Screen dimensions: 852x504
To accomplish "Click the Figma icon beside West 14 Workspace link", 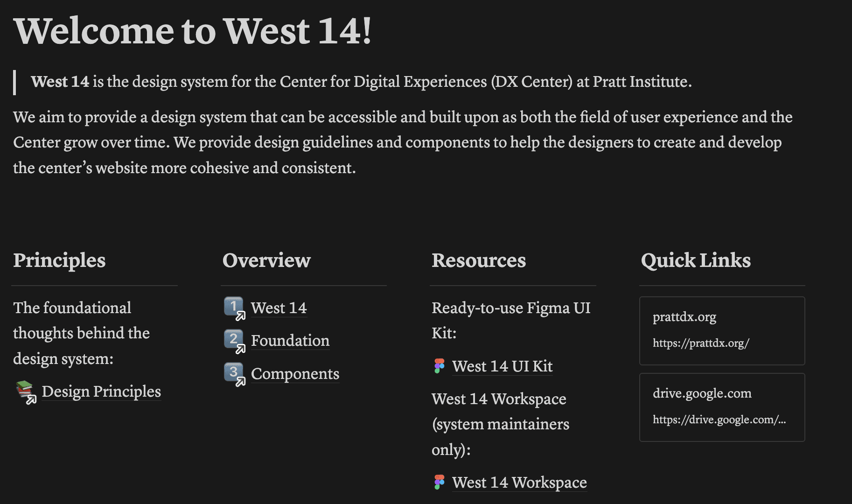I will (x=439, y=483).
